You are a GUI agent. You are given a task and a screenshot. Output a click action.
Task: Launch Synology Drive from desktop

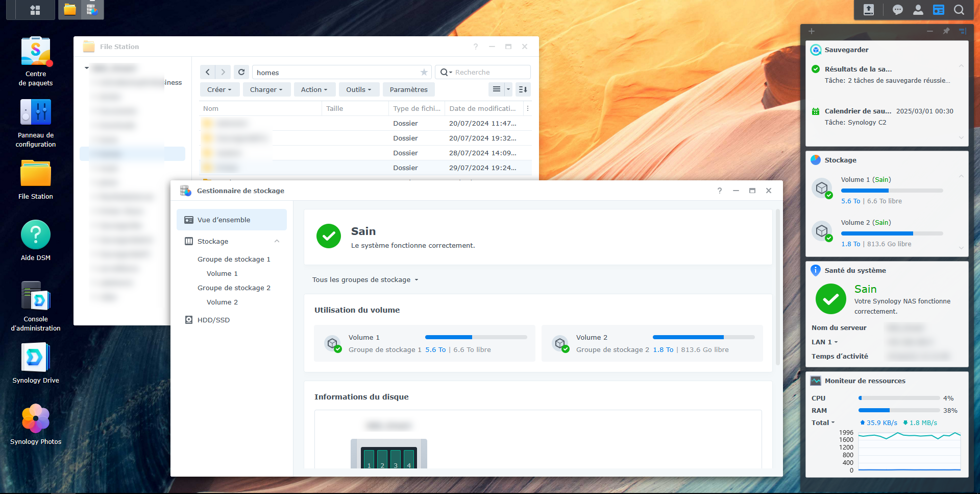(x=36, y=359)
